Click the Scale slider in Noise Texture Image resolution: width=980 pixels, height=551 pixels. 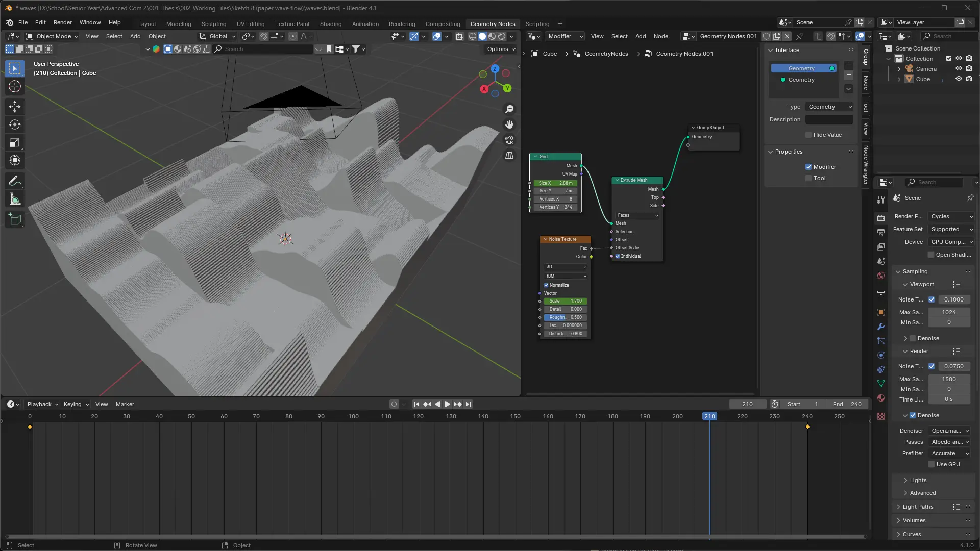[565, 301]
